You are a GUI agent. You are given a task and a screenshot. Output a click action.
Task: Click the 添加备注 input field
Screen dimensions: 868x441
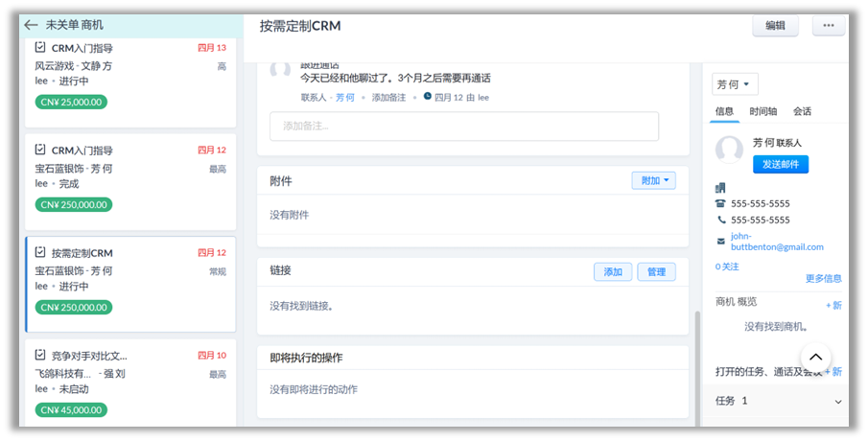463,127
